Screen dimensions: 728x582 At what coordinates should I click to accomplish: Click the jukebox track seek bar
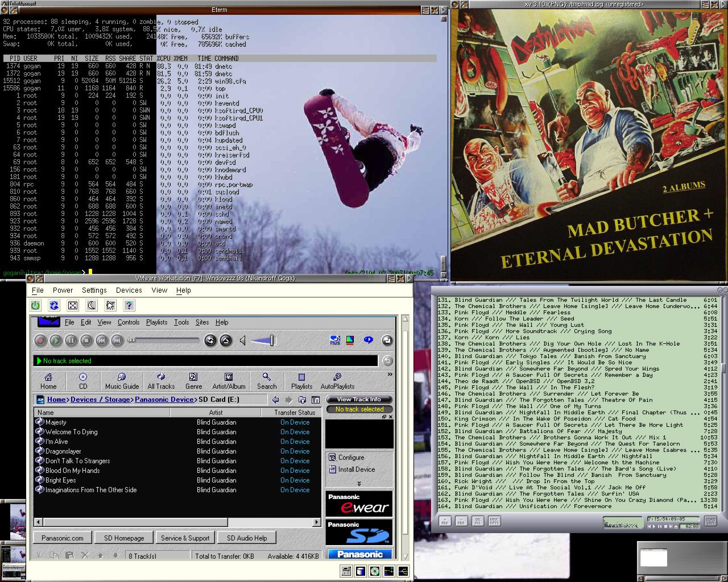click(x=164, y=340)
